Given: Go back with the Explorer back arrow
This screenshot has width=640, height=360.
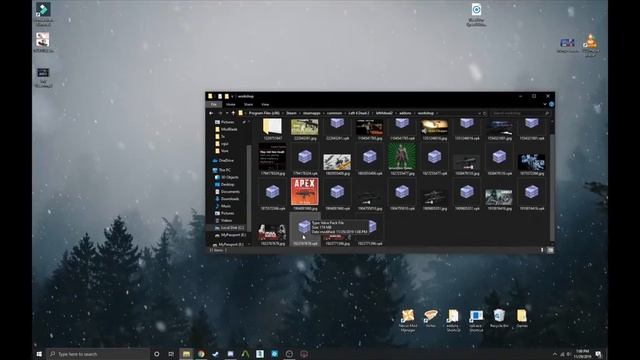Looking at the screenshot, I should pos(211,113).
